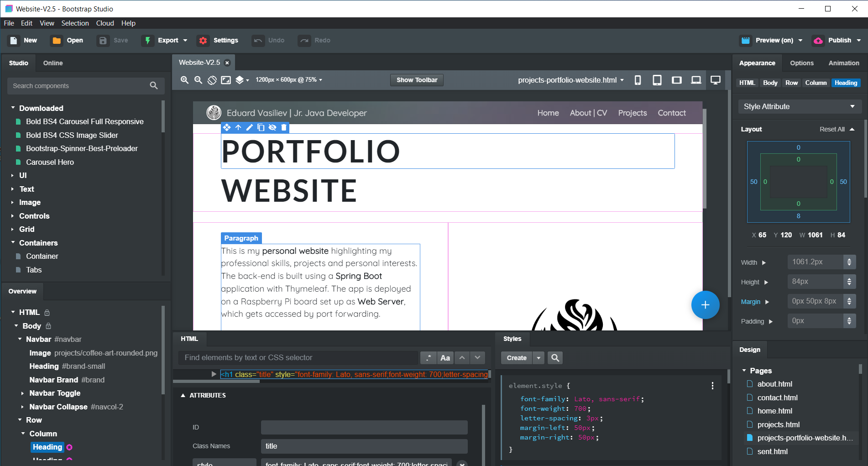Toggle the regex search option button
Screen dimensions: 868x466
coord(428,358)
